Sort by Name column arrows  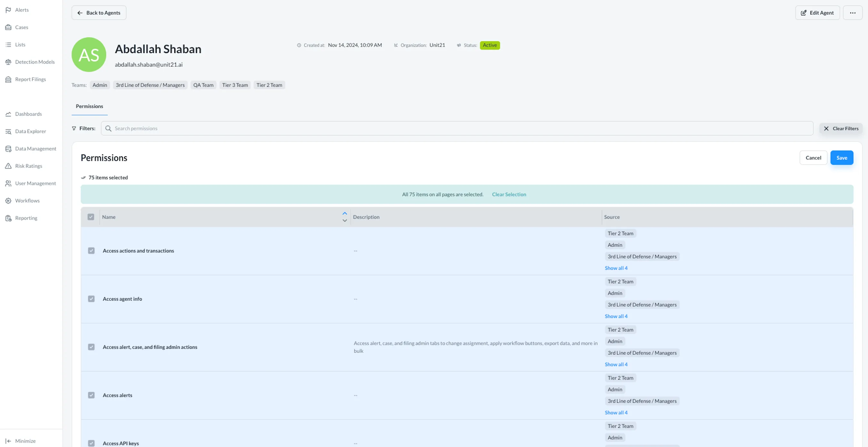(344, 217)
